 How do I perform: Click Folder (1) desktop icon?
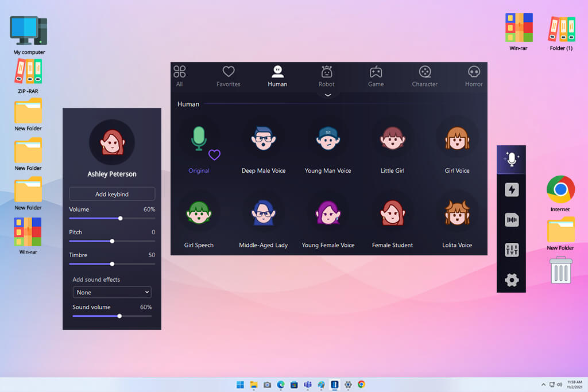561,33
